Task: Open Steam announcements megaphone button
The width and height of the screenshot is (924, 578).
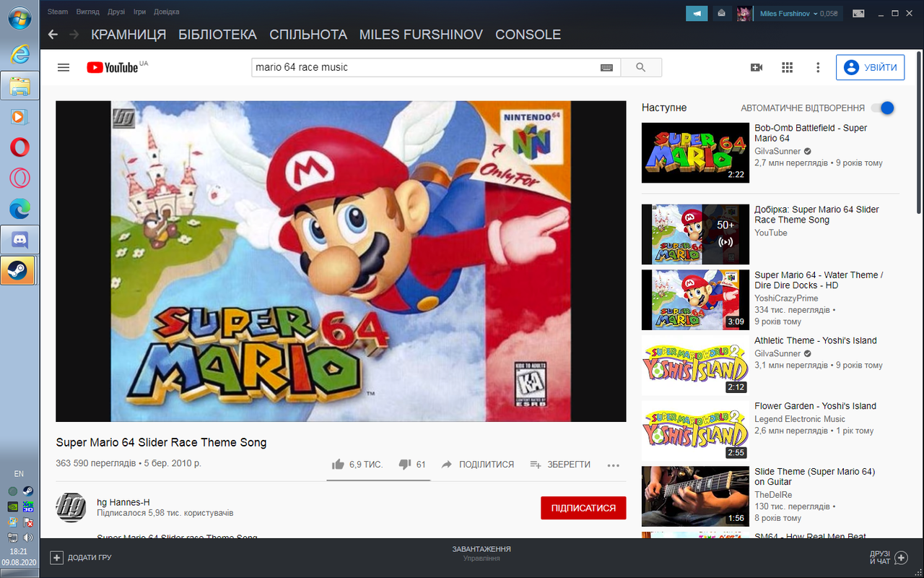Action: point(697,13)
